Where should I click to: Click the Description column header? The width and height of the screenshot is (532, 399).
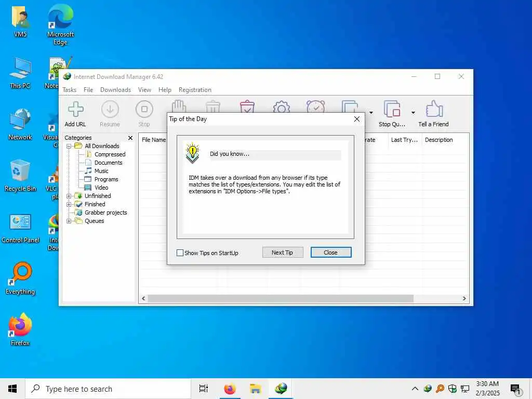click(x=438, y=140)
